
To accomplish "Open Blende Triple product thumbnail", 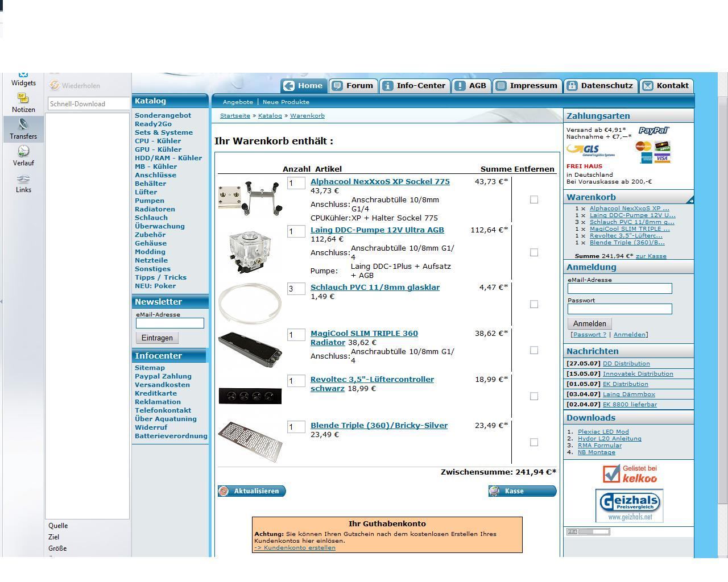I will pos(250,440).
